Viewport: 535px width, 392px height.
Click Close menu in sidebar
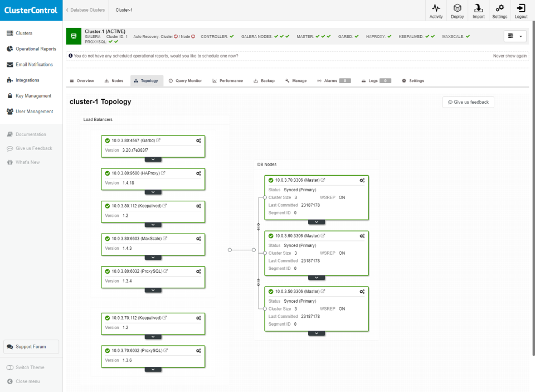click(23, 381)
